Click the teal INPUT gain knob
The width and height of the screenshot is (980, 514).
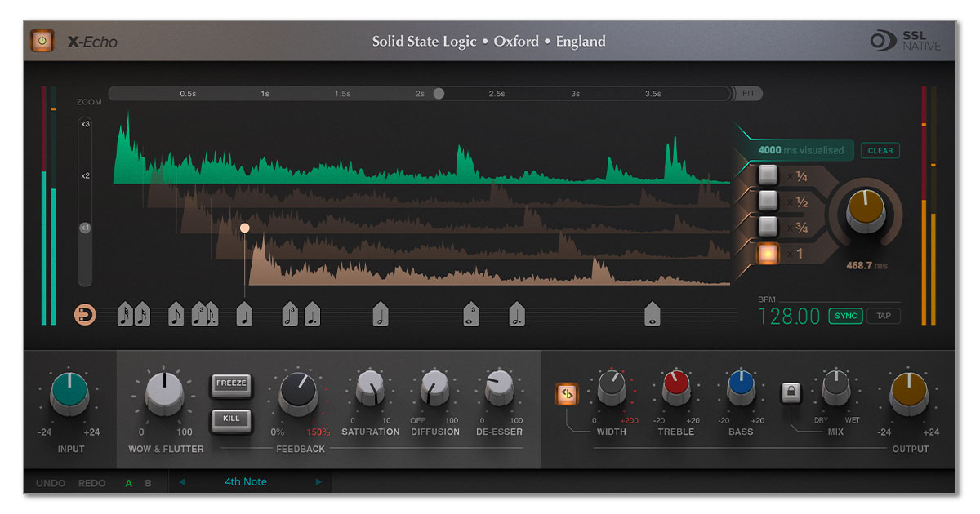click(x=69, y=394)
